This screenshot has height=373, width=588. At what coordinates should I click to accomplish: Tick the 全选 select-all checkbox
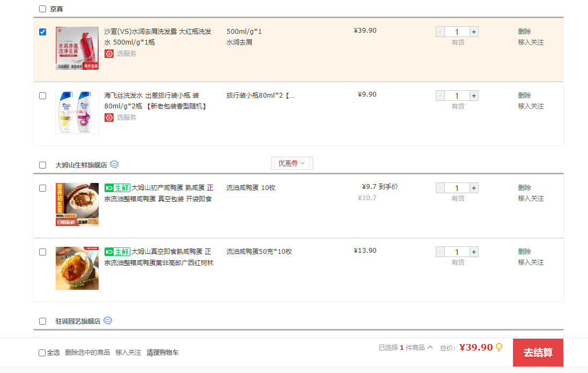pos(42,353)
